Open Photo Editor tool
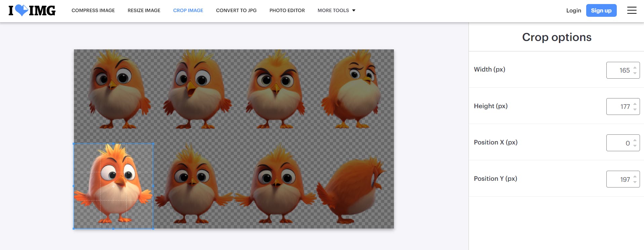This screenshot has width=644, height=250. (x=287, y=10)
